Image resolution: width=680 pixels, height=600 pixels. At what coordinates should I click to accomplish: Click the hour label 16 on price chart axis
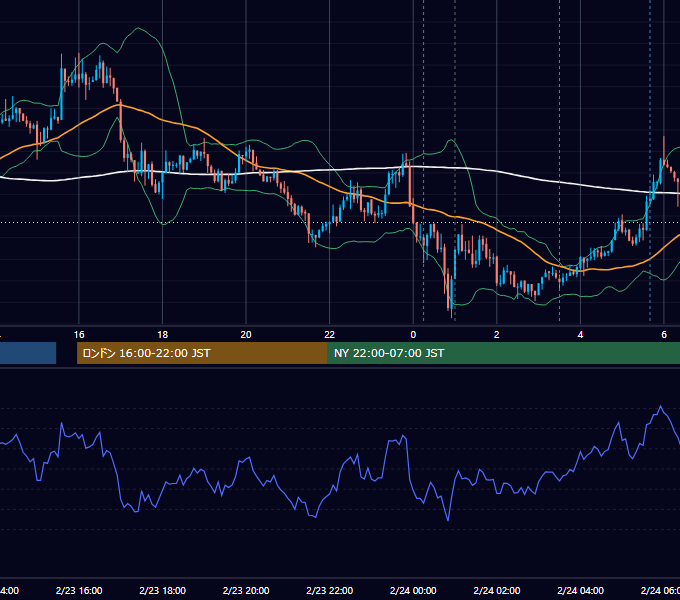coord(79,335)
